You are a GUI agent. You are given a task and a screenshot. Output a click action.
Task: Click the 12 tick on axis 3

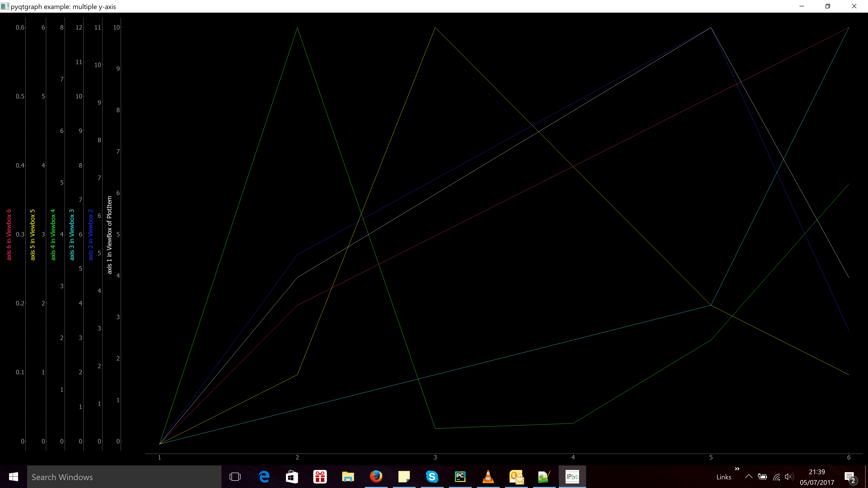[79, 27]
